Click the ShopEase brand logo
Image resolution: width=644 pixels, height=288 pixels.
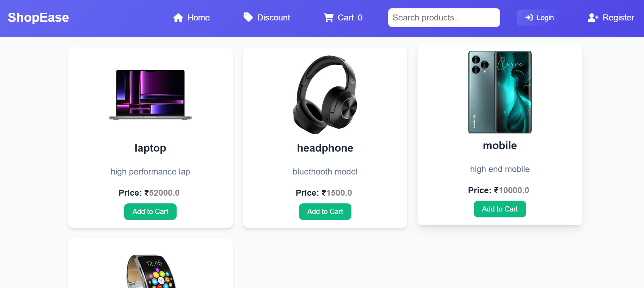[x=38, y=18]
